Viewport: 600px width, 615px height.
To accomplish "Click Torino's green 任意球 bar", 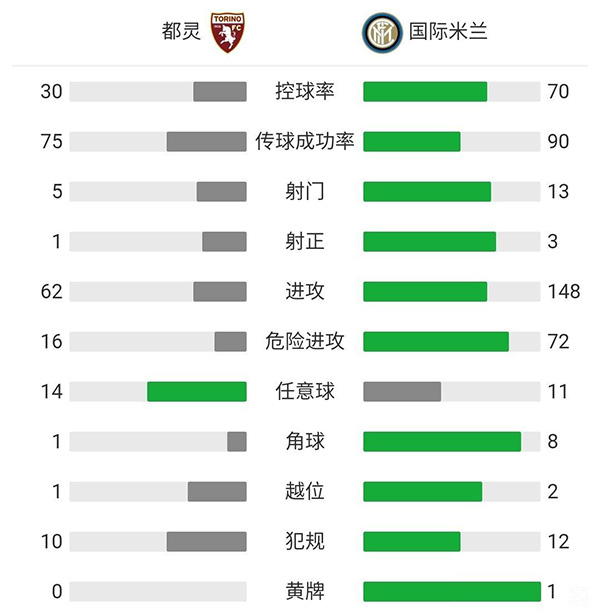I will coord(196,392).
